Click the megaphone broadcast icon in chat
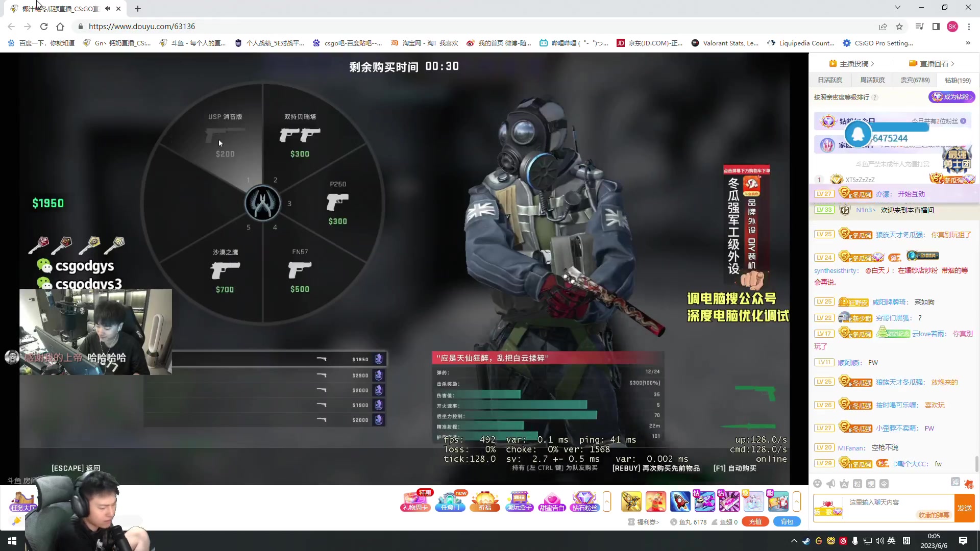This screenshot has height=551, width=980. click(831, 484)
